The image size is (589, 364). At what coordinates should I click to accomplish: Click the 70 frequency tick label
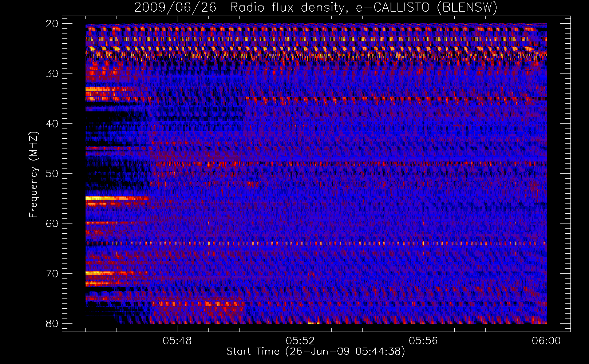52,274
